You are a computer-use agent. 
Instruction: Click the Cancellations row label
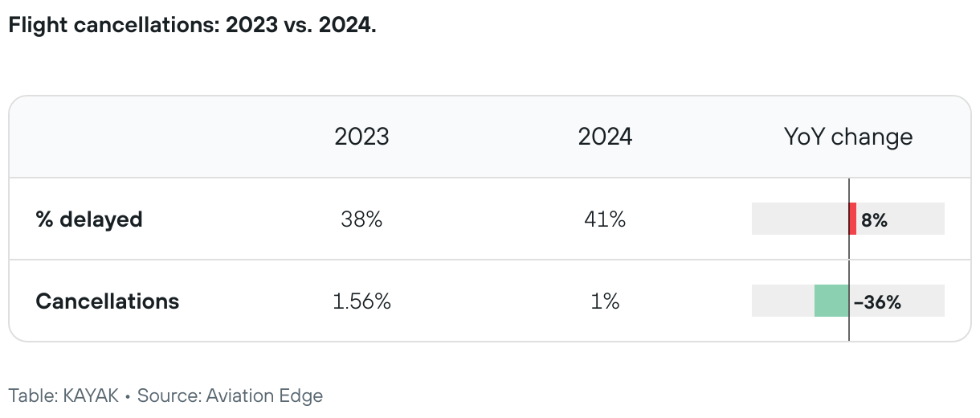coord(108,301)
